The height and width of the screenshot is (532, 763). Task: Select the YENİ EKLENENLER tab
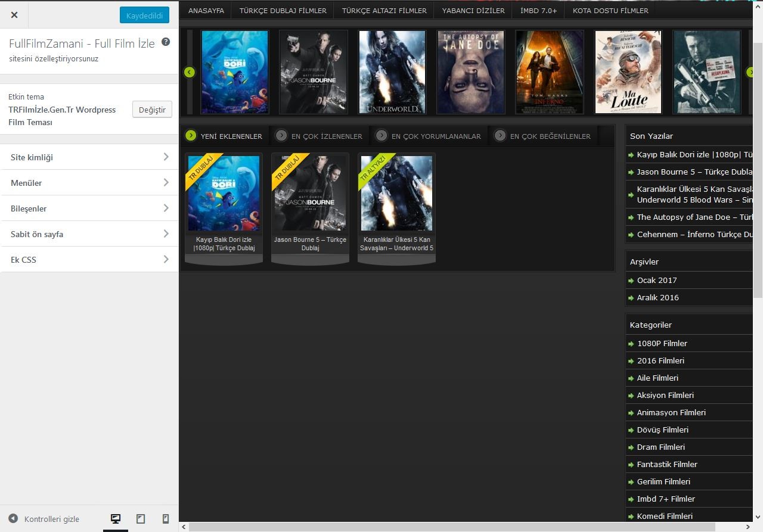tap(231, 136)
